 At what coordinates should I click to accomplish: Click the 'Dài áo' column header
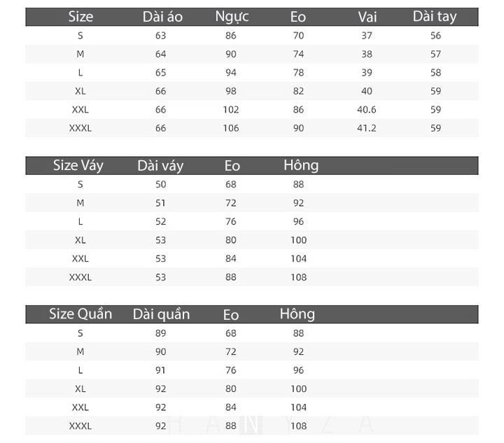point(162,17)
